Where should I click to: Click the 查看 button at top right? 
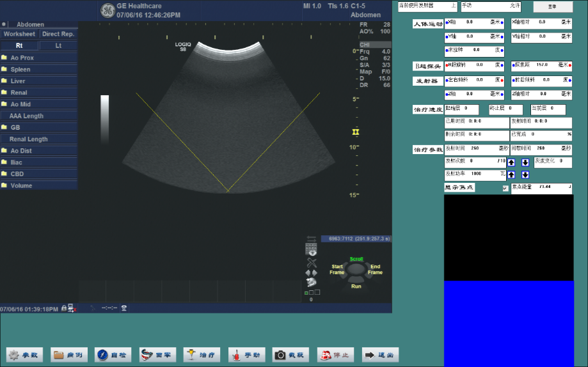(x=553, y=7)
